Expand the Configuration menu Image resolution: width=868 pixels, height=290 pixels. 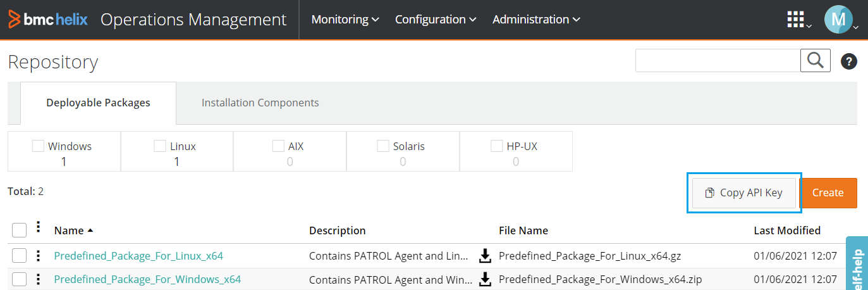[x=435, y=20]
